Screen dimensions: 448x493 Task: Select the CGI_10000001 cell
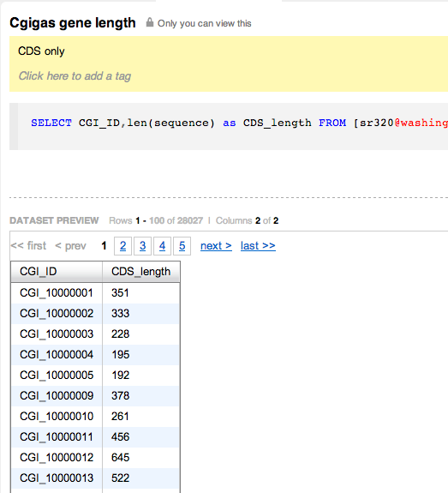57,293
